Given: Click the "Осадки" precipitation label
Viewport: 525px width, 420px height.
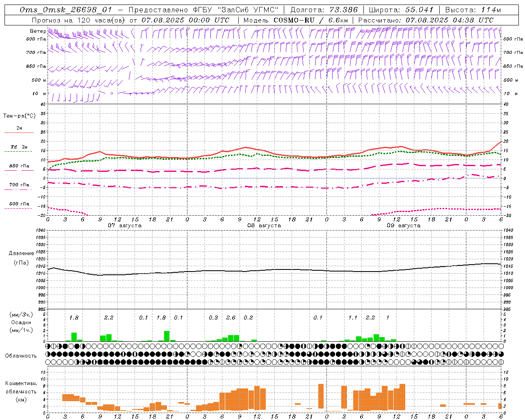Looking at the screenshot, I should (21, 322).
